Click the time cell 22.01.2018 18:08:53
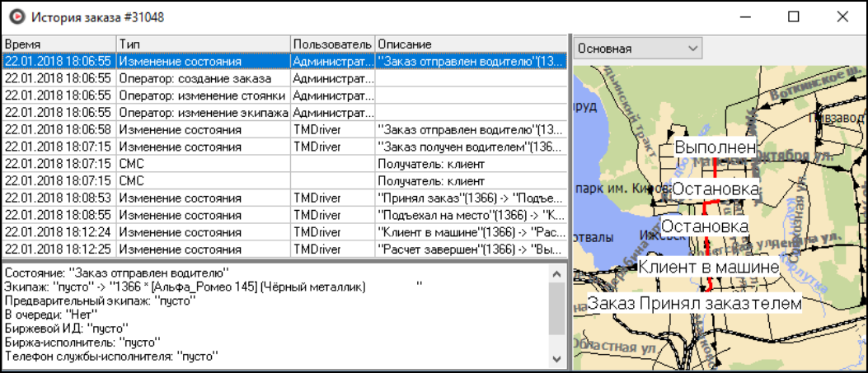Image resolution: width=868 pixels, height=373 pixels. (x=59, y=198)
